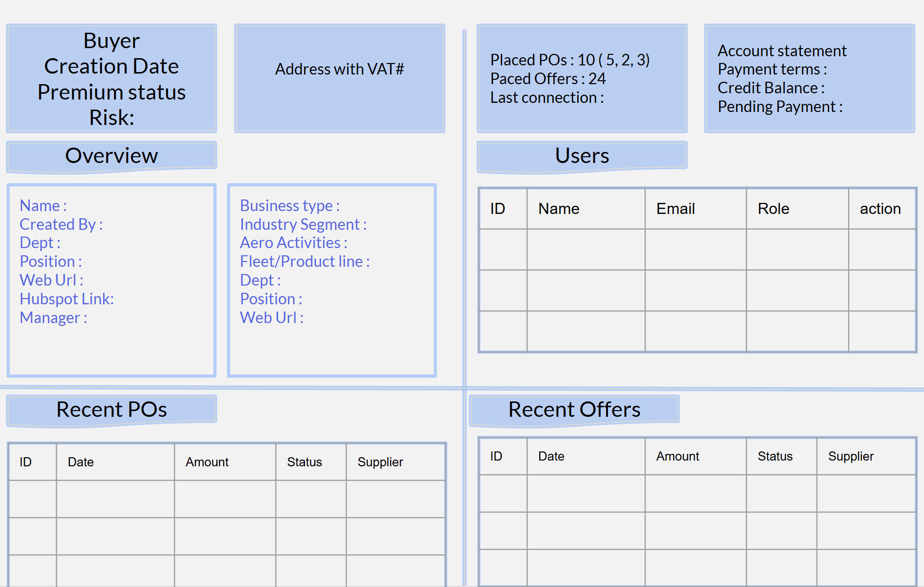Click the action column header in Users table
This screenshot has width=924, height=587.
point(880,209)
